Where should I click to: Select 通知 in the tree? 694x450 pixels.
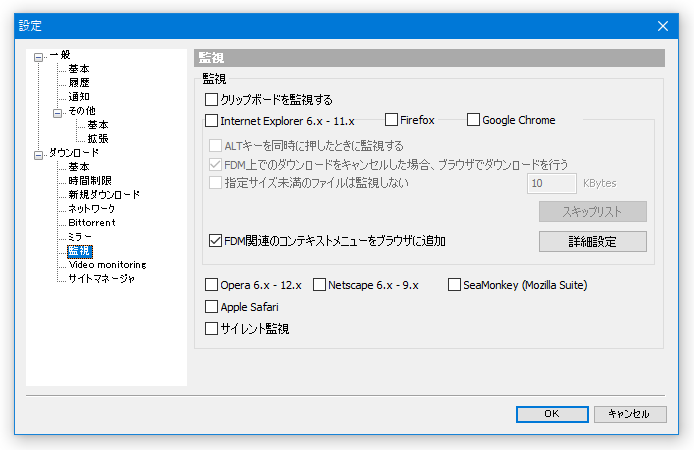(x=79, y=96)
